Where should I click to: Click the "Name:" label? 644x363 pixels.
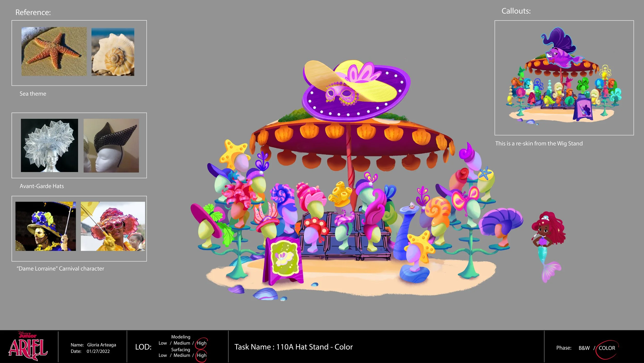point(77,345)
